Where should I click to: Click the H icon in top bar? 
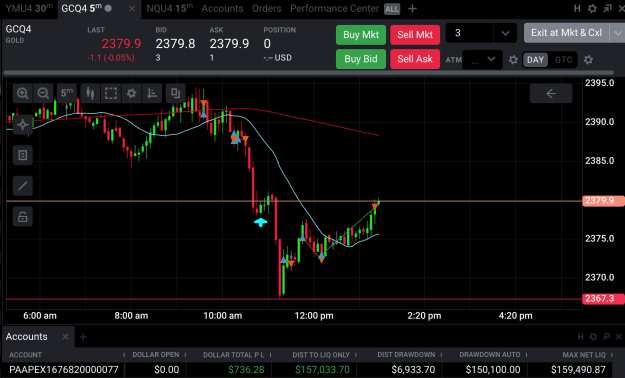[577, 8]
